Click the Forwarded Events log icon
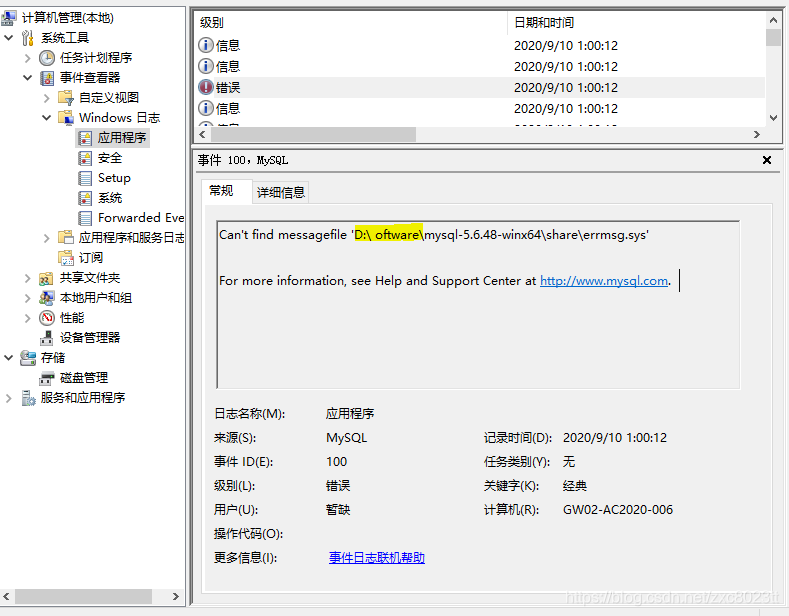The height and width of the screenshot is (616, 789). click(x=85, y=218)
